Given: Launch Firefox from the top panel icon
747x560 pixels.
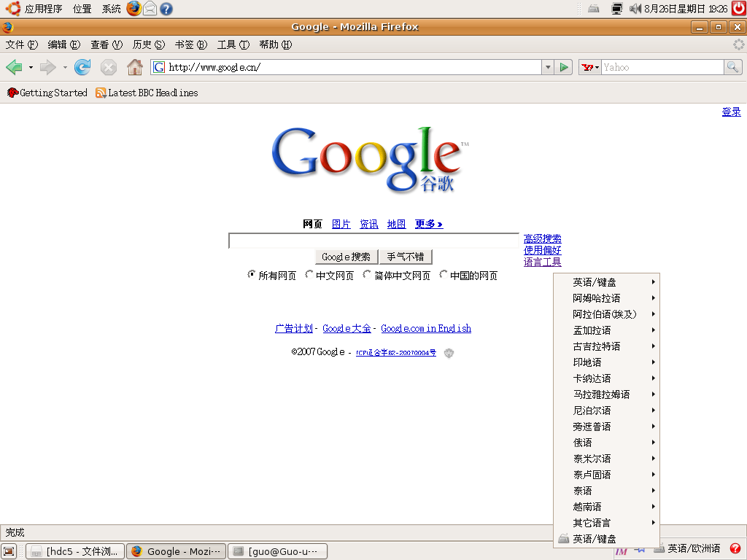Looking at the screenshot, I should 134,9.
